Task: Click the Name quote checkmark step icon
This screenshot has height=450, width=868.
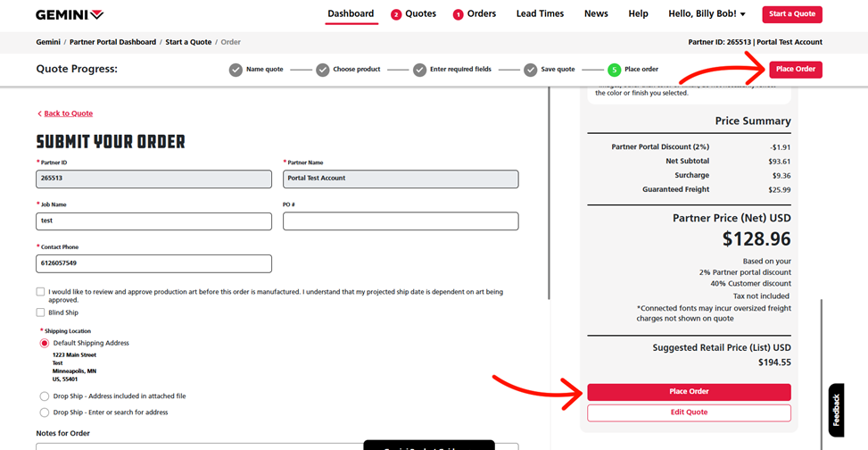Action: [236, 70]
